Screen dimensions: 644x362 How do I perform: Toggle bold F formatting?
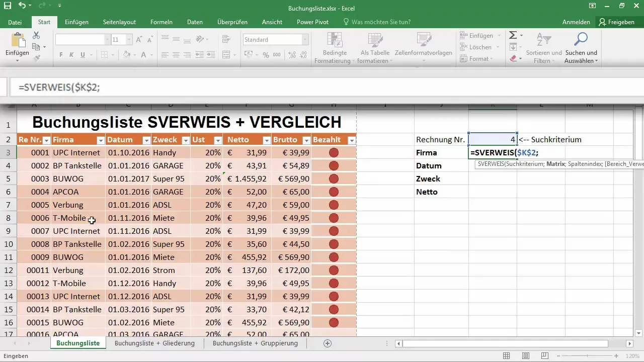click(61, 55)
